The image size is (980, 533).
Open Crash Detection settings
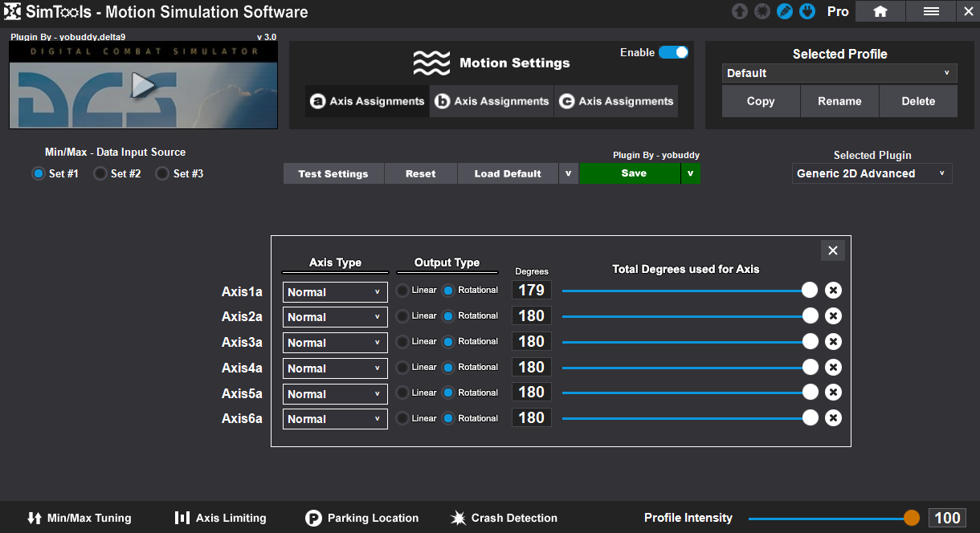504,518
